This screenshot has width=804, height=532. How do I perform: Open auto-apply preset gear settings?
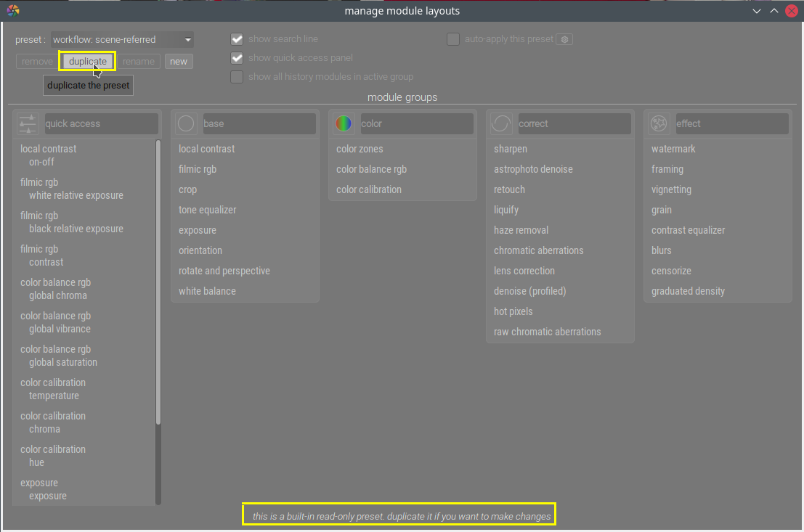tap(564, 39)
